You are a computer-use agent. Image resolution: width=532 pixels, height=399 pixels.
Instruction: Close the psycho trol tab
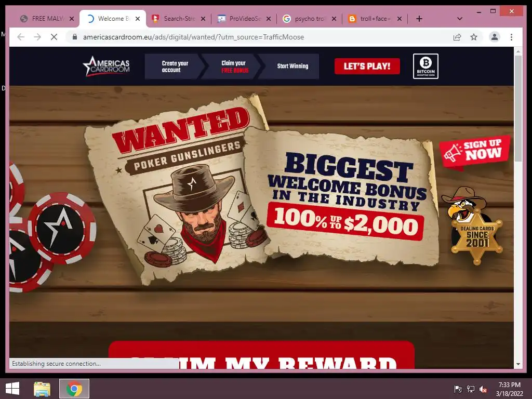click(334, 19)
